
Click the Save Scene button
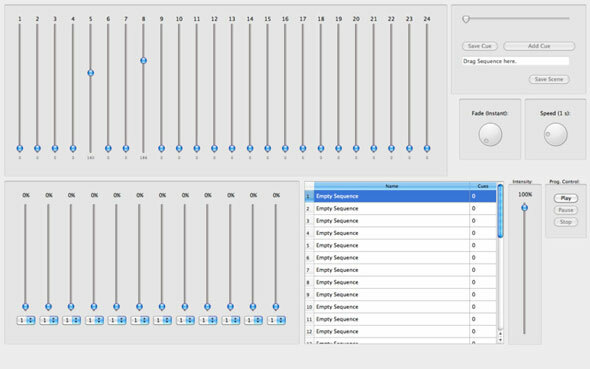pos(549,79)
